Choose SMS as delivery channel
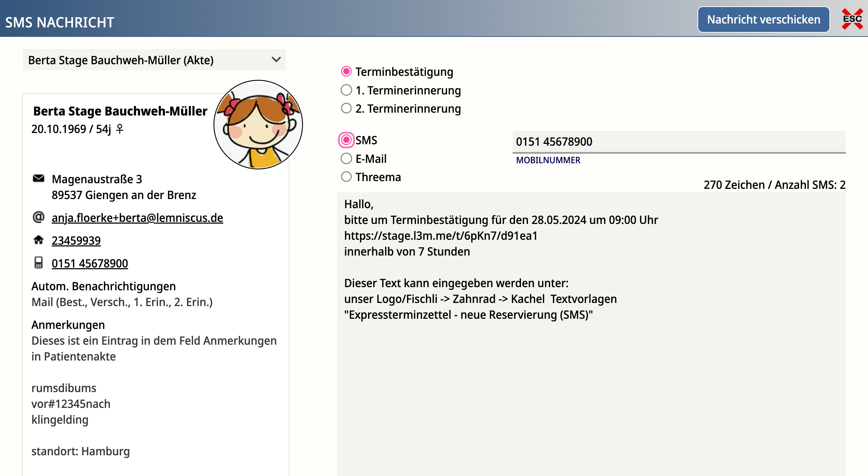Viewport: 868px width, 476px height. 346,140
